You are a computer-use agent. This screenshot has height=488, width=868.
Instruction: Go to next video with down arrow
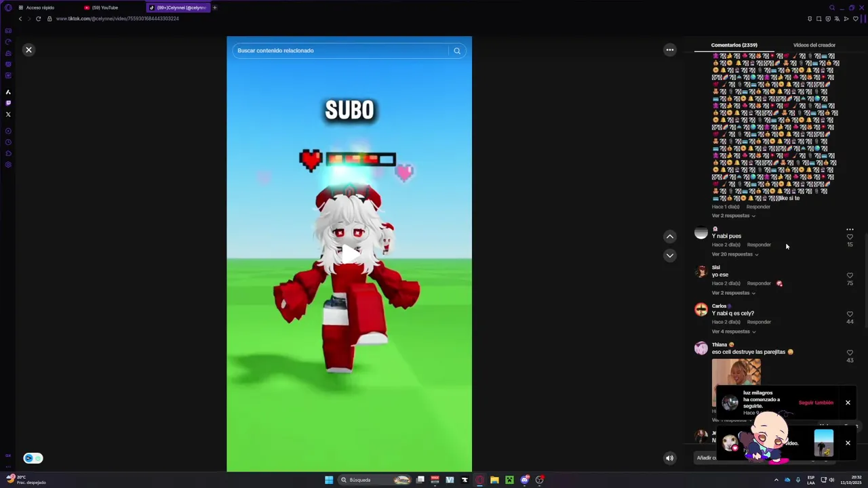tap(670, 256)
